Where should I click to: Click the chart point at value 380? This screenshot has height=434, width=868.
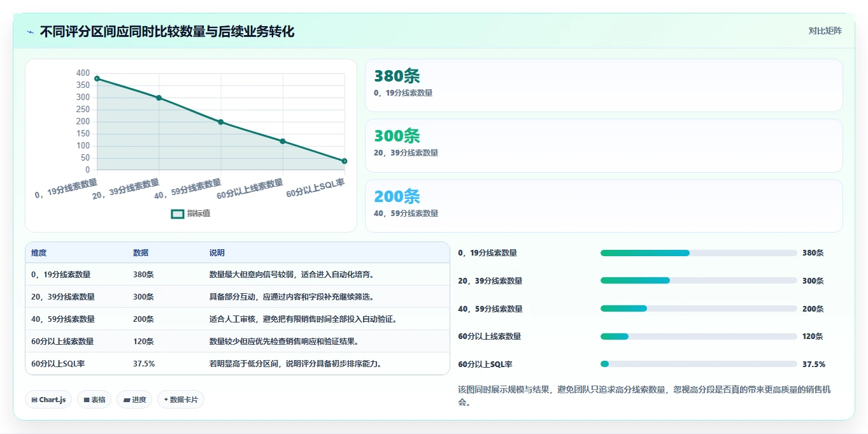tap(97, 78)
